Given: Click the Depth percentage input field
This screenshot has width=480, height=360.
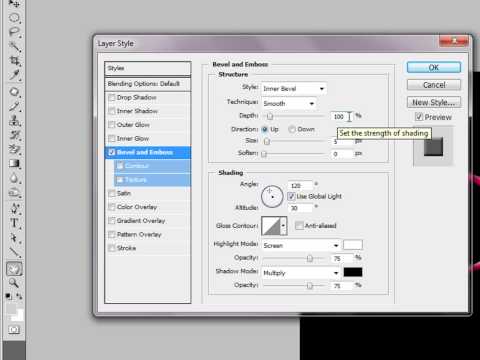Looking at the screenshot, I should [x=342, y=116].
